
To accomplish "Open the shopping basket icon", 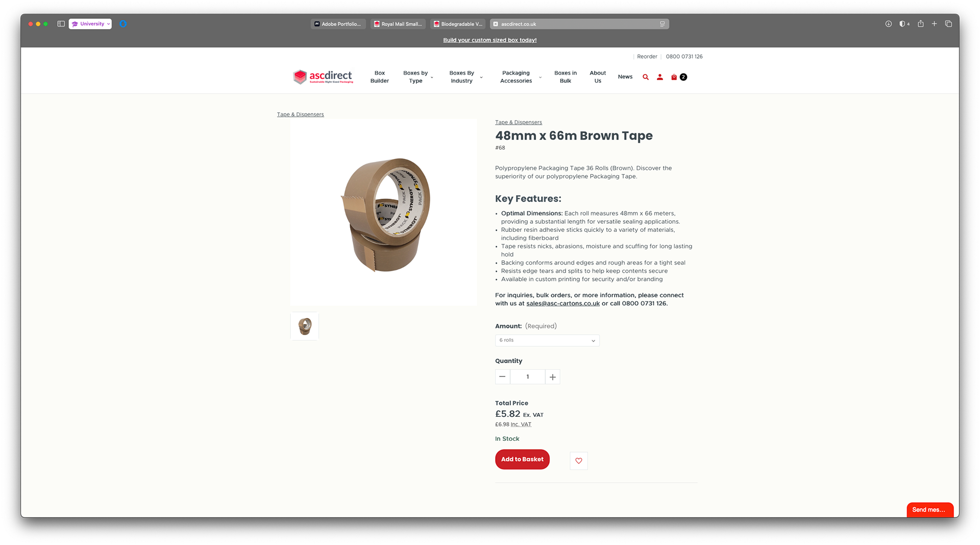I will (x=674, y=77).
